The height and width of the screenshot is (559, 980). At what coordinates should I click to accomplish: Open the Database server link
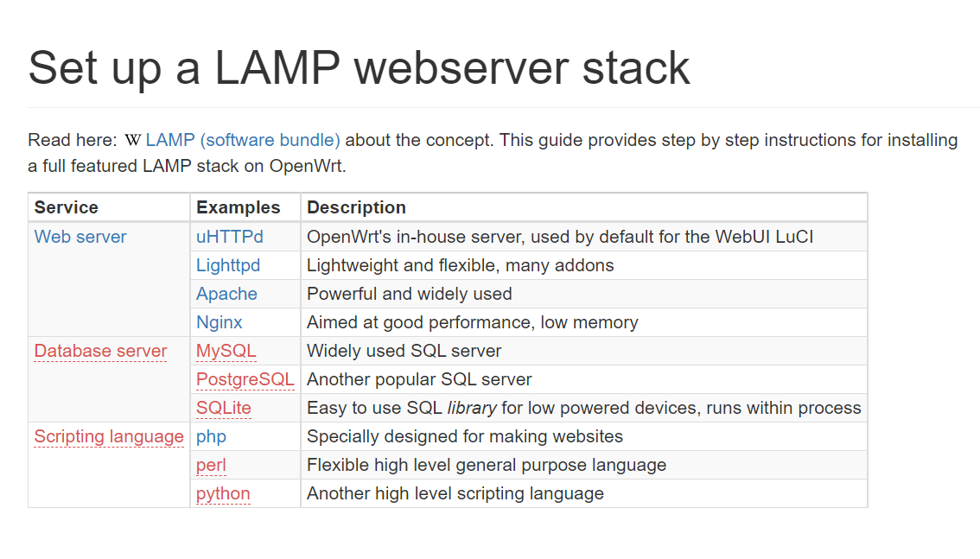click(x=100, y=351)
